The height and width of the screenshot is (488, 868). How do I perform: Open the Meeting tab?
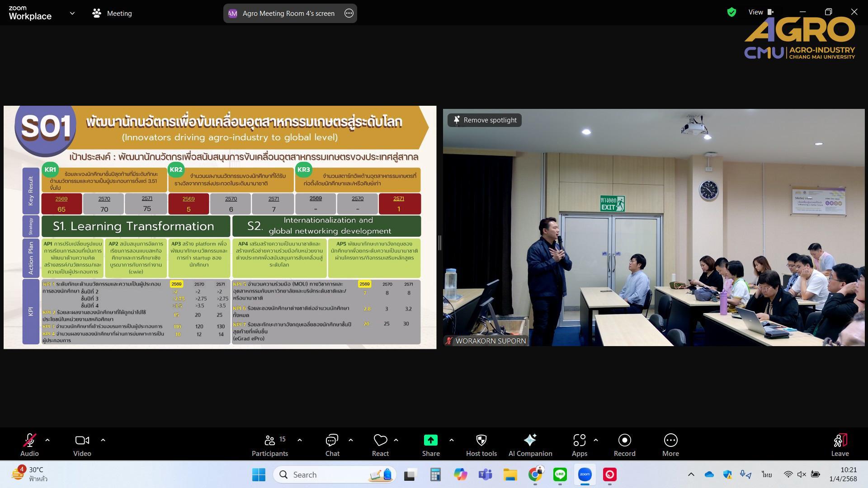[x=112, y=13]
